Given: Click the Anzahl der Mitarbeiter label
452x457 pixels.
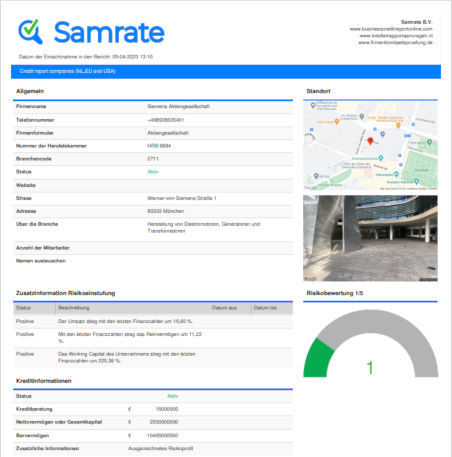Looking at the screenshot, I should click(43, 248).
